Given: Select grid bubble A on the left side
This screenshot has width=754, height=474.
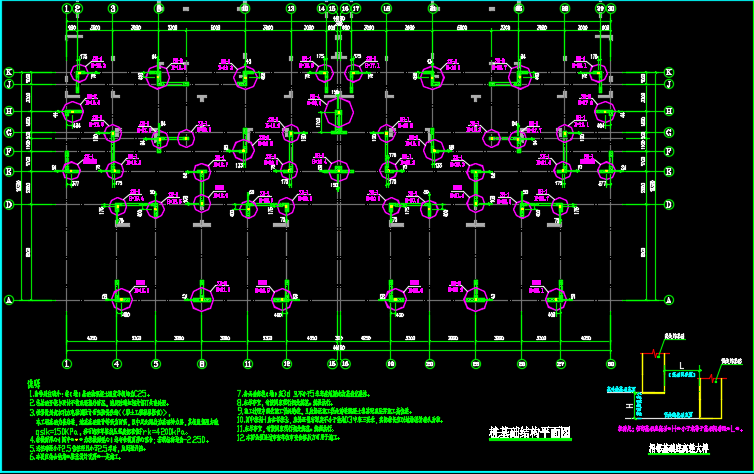Looking at the screenshot, I should point(9,300).
